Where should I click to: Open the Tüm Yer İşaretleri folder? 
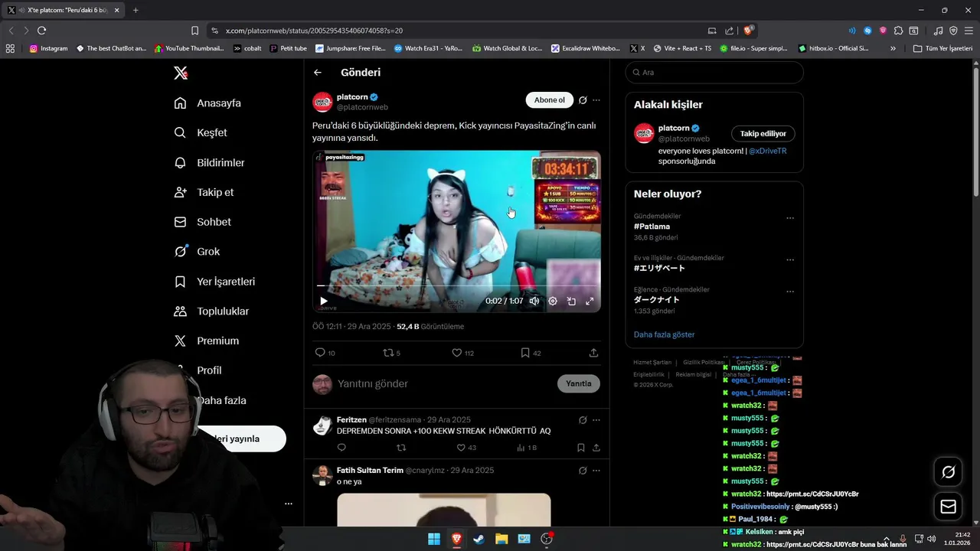tap(942, 48)
